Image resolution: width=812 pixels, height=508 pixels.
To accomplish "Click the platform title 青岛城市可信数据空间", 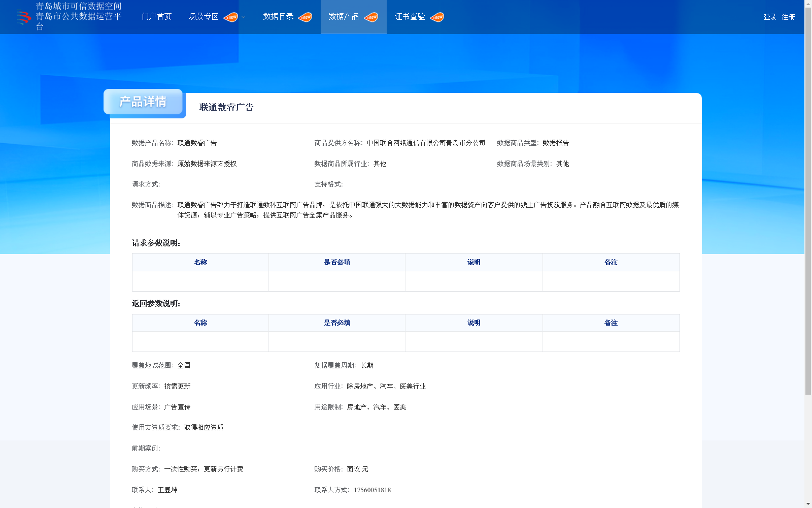I will point(79,6).
